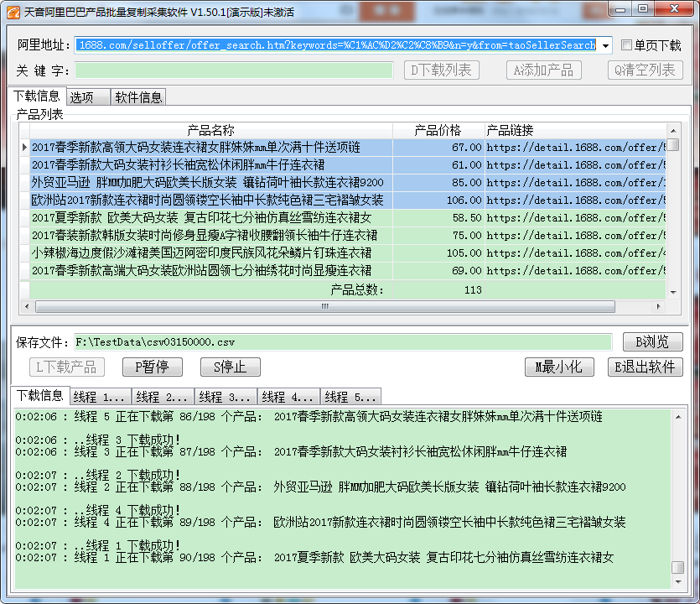Close the window with title bar X
Screen dimensions: 700x604
coord(675,9)
